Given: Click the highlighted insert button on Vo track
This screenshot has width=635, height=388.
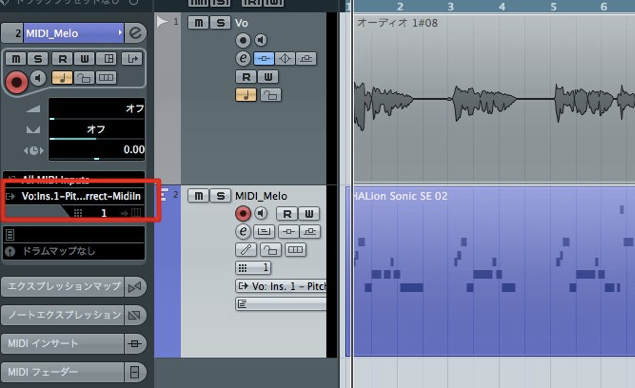Looking at the screenshot, I should [x=264, y=58].
